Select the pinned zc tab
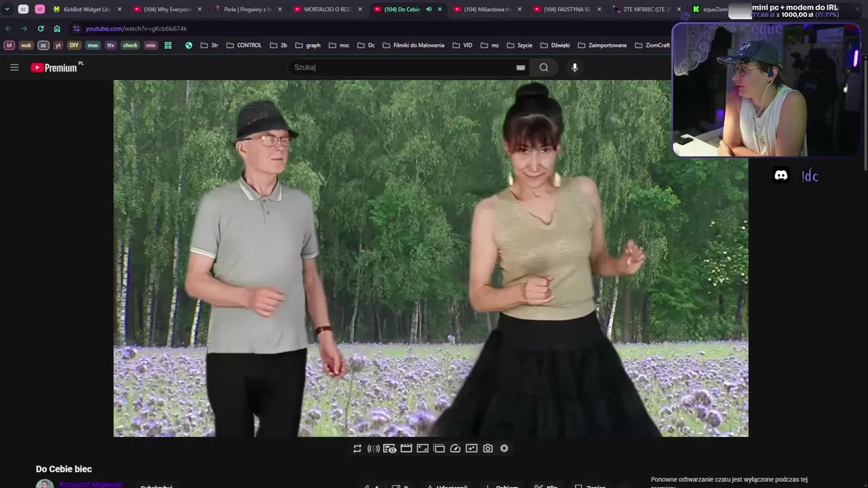868x488 pixels. pos(23,9)
